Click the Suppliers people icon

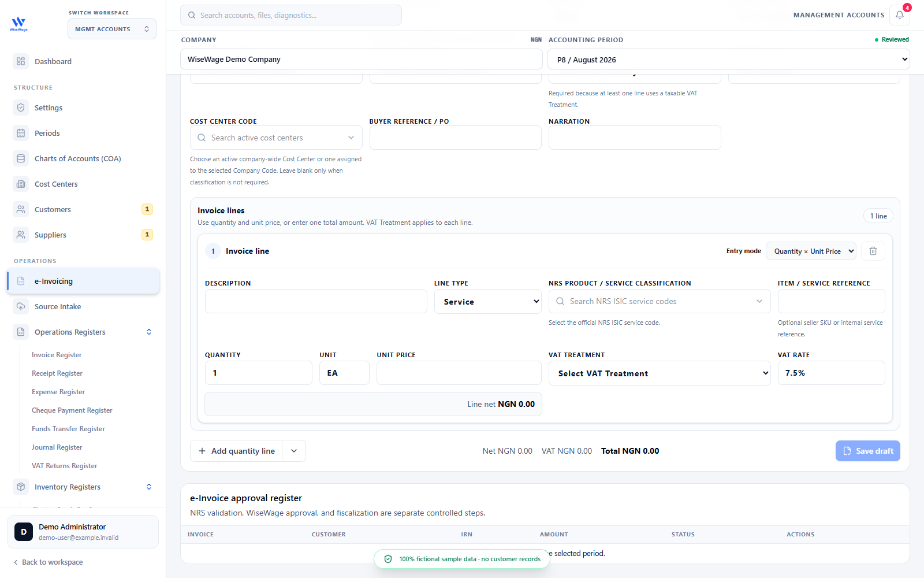[x=21, y=235]
